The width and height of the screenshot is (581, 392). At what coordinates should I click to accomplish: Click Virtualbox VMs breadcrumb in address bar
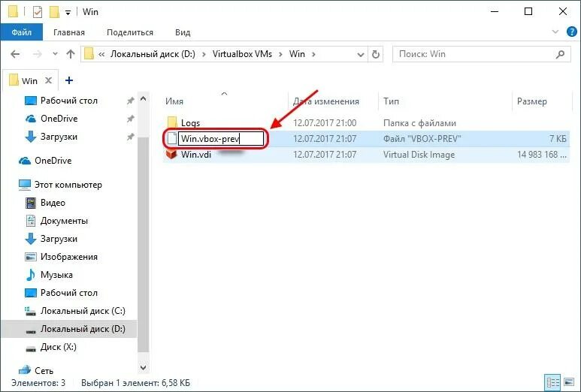coord(242,54)
